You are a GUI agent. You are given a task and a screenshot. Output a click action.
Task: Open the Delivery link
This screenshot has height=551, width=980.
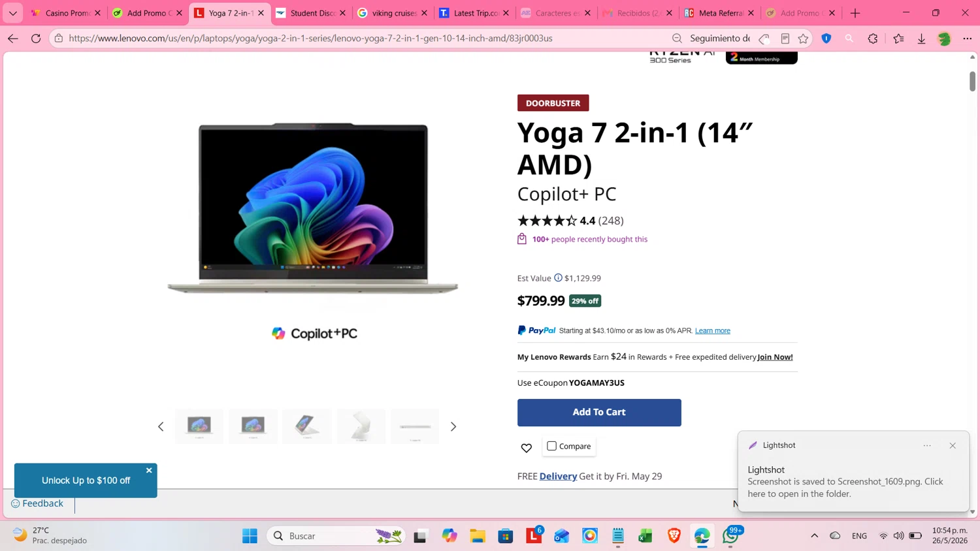(558, 477)
